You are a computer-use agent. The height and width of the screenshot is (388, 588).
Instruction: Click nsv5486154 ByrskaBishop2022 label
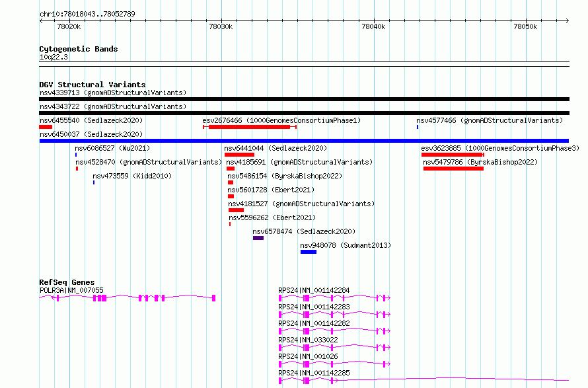tap(285, 176)
